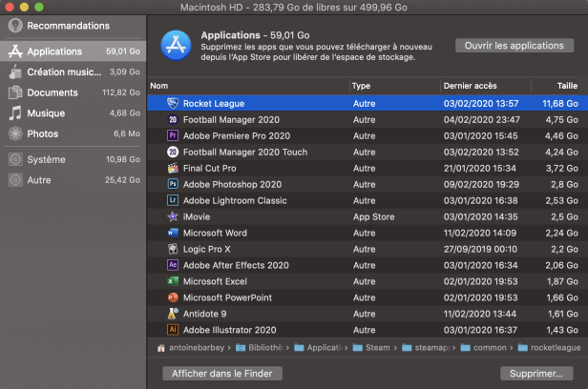This screenshot has height=389, width=588.
Task: Click the Rocket League shield icon
Action: tap(173, 103)
